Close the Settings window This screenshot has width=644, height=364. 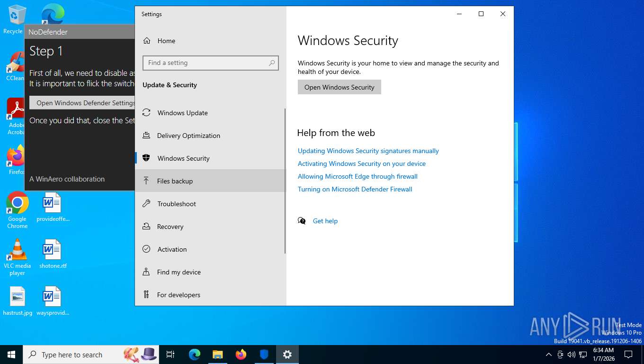tap(503, 14)
